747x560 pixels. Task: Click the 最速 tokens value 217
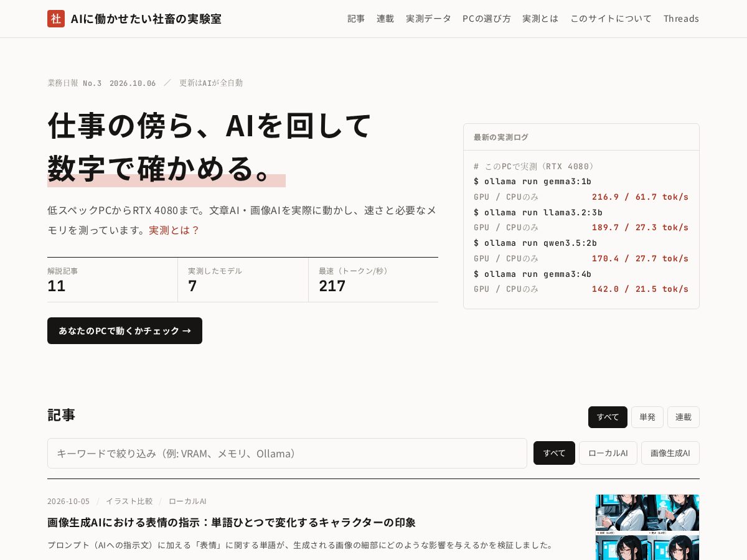[x=332, y=286]
